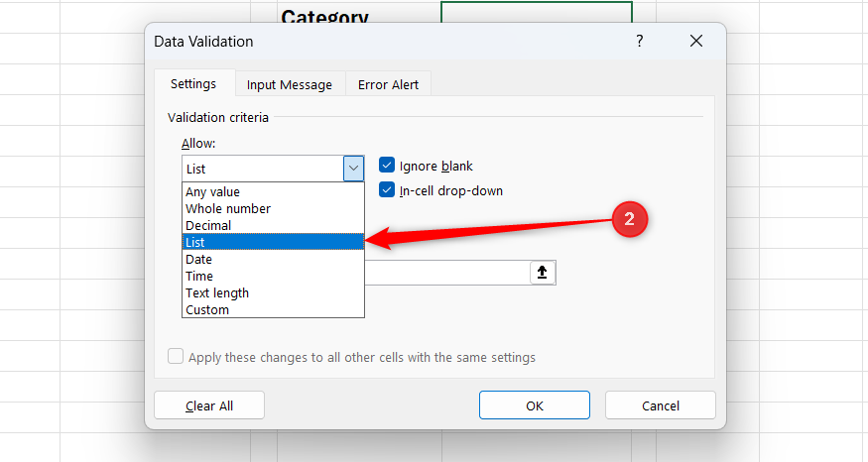
Task: Pick Decimal in the Allow list
Action: (x=273, y=225)
